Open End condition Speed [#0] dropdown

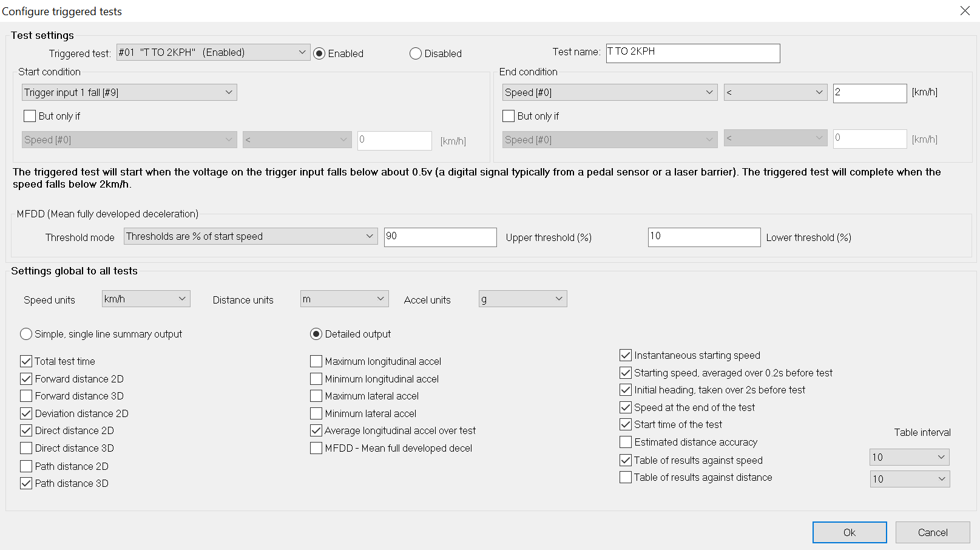(609, 92)
